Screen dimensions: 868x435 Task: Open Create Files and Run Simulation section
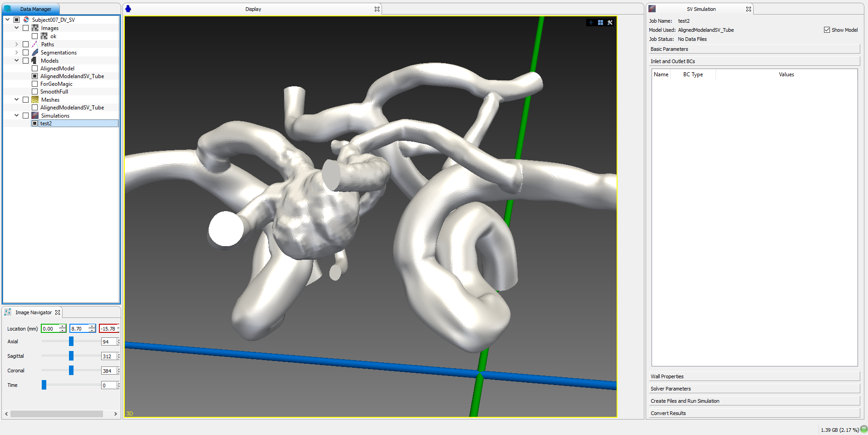[x=754, y=401]
